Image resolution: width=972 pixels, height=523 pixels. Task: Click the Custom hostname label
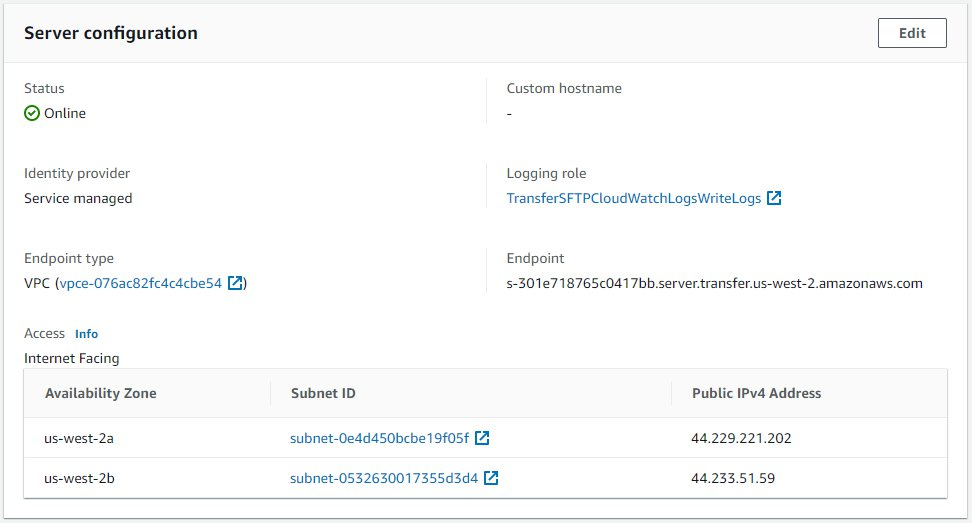(x=564, y=89)
